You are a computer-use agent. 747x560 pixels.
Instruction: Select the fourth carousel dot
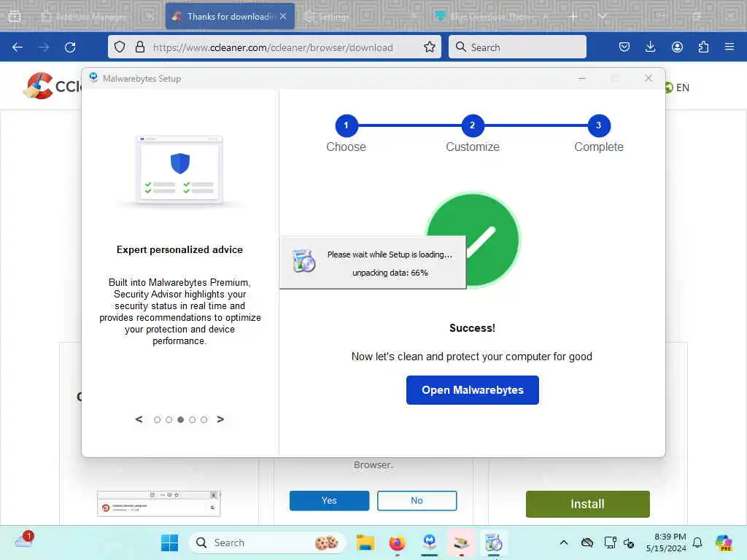[192, 419]
